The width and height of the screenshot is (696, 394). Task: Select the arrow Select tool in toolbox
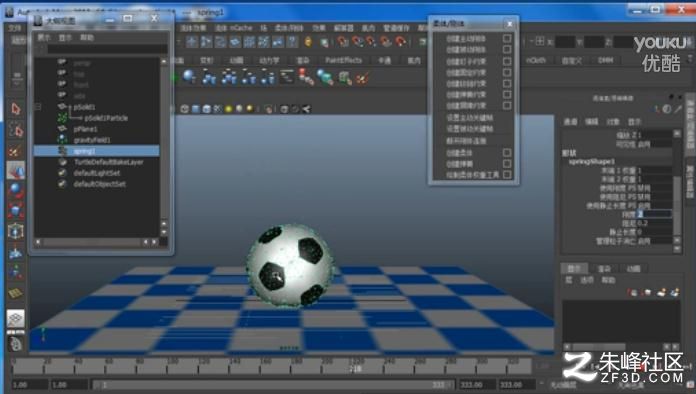click(x=16, y=109)
